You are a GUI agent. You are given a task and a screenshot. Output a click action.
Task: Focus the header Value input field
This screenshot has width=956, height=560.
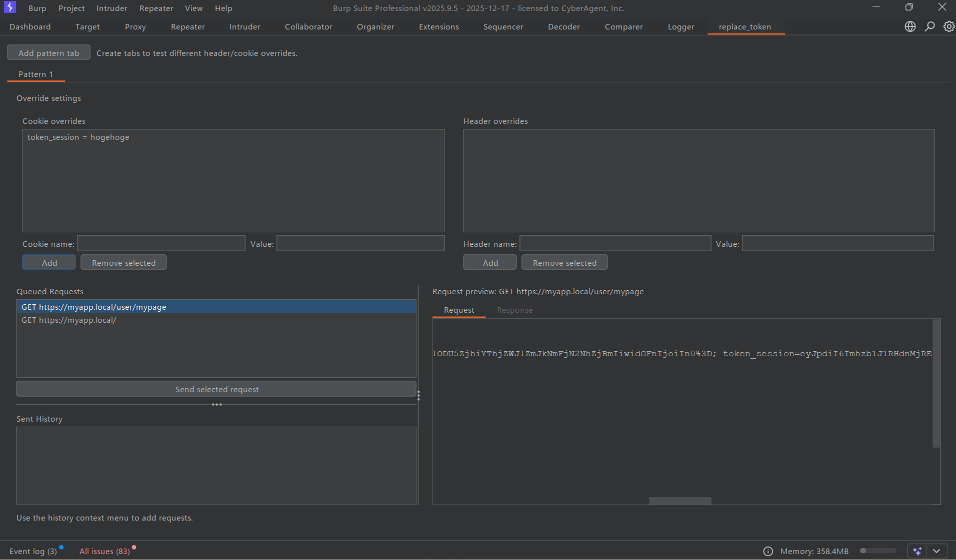pyautogui.click(x=838, y=243)
